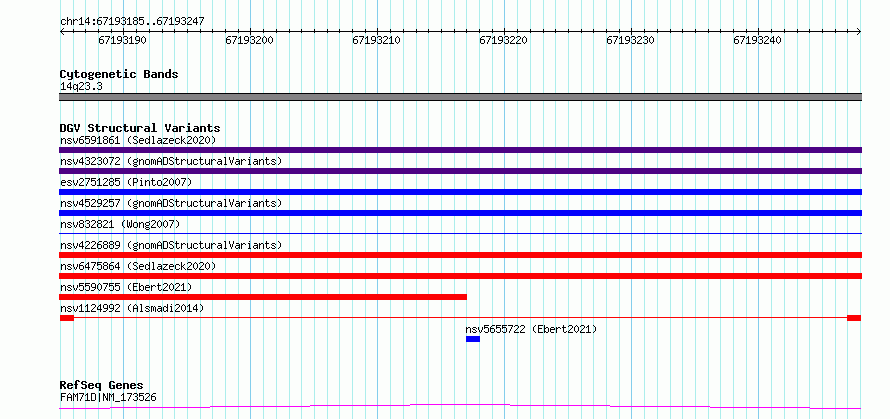
Task: Select the short red bar for nsv5590755
Action: click(x=263, y=297)
